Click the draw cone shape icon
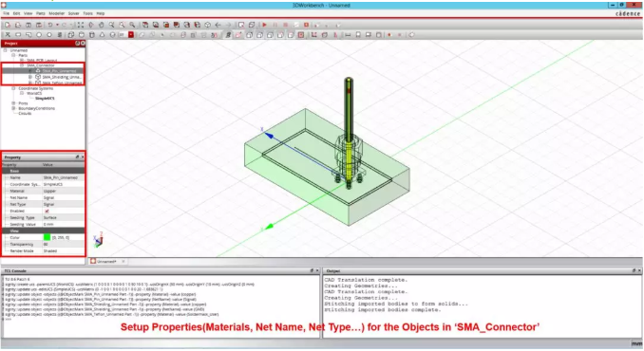The height and width of the screenshot is (351, 644). coord(102,35)
